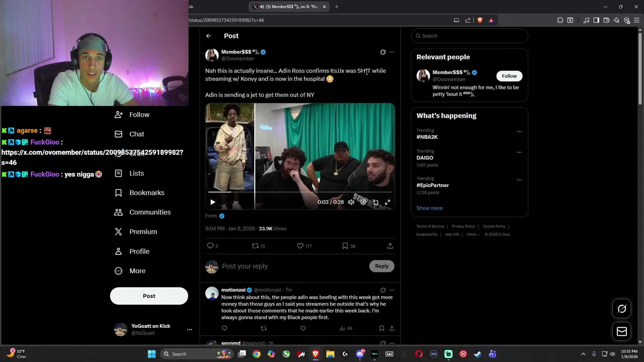Bookmark the post with 38 bookmarks
The height and width of the screenshot is (362, 644).
point(345,246)
